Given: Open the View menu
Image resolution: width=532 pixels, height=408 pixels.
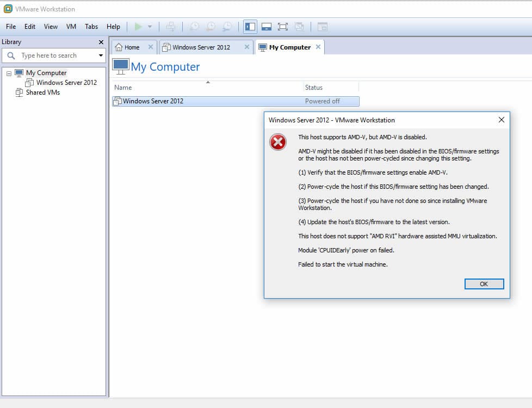Looking at the screenshot, I should point(51,27).
